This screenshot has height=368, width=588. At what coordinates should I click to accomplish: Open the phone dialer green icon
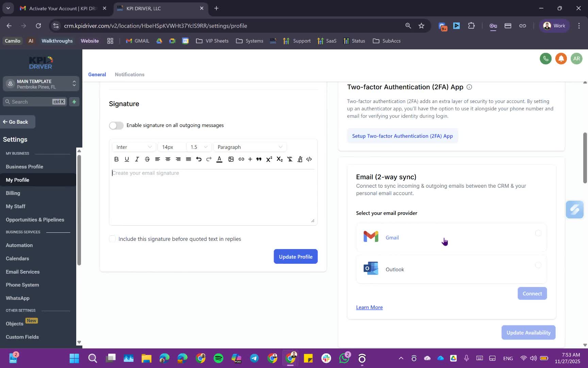tap(545, 59)
